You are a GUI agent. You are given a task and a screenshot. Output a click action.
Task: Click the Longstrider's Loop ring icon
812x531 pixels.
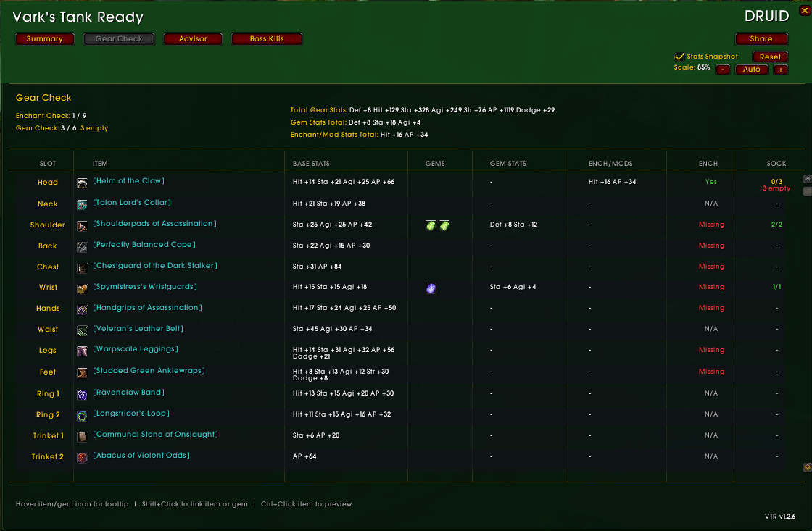82,416
